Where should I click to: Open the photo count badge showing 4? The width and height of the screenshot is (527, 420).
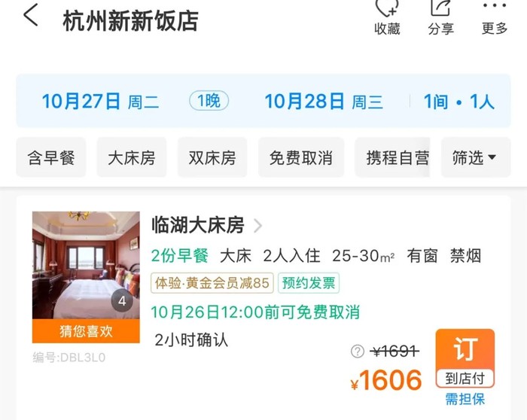(x=122, y=301)
